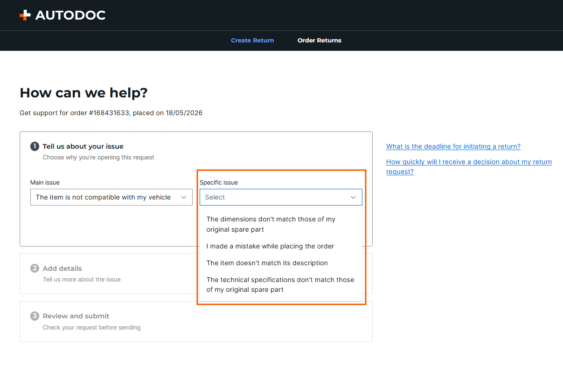Open the return decision speed question link
Viewport: 563px width, 392px height.
pos(469,167)
